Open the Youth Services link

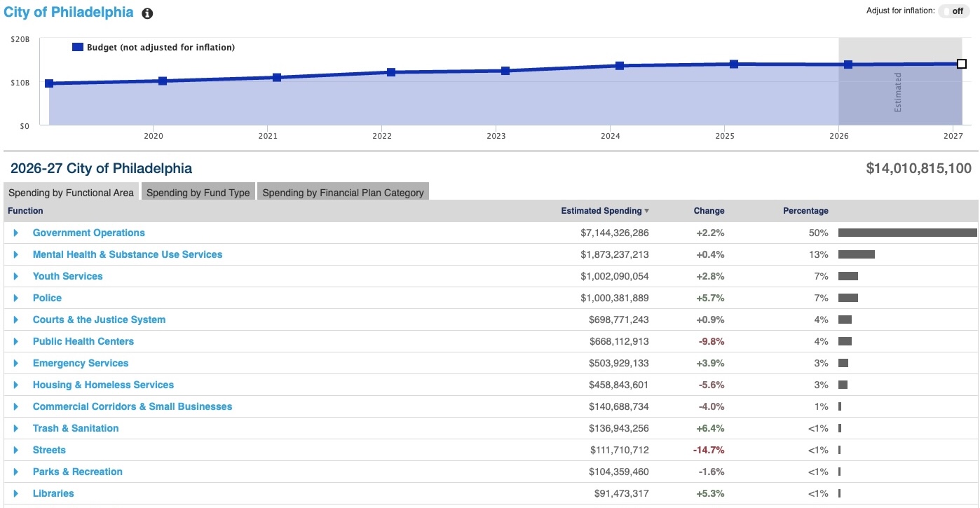(x=68, y=276)
